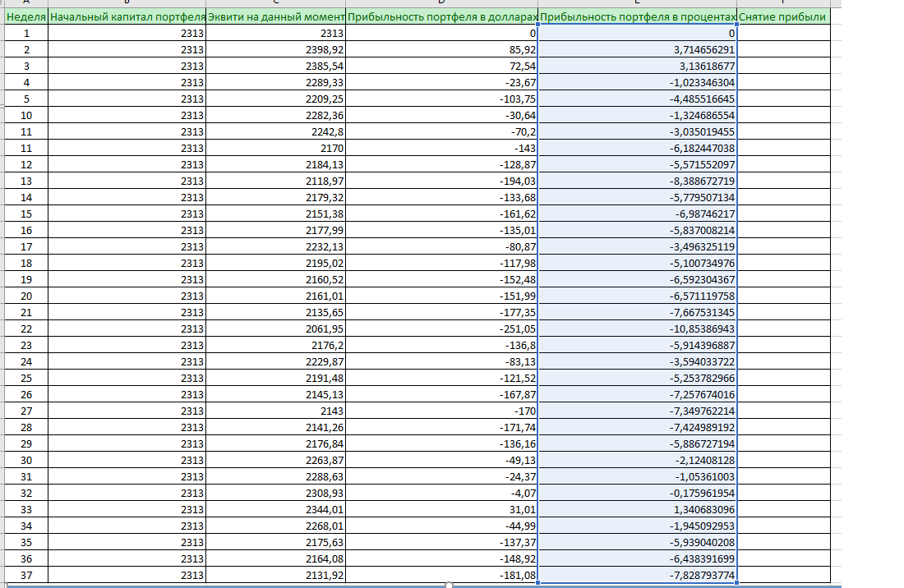904x588 pixels.
Task: Select the equity cell containing 2398,92
Action: [x=275, y=50]
